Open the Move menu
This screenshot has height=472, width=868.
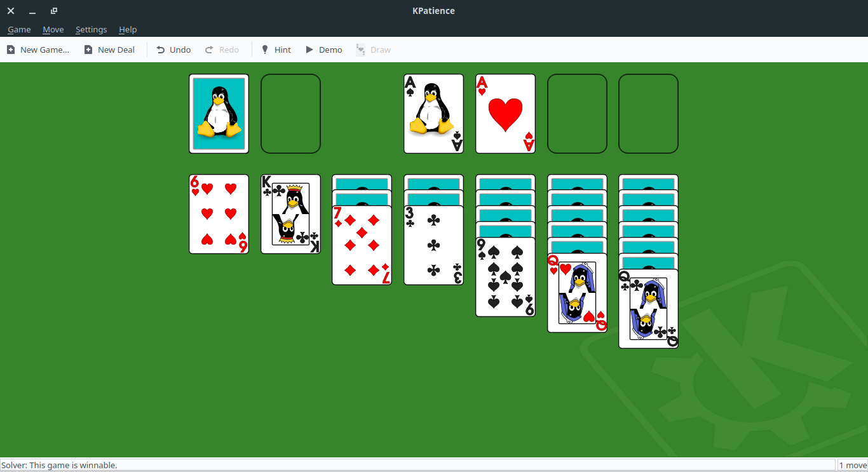[x=53, y=29]
